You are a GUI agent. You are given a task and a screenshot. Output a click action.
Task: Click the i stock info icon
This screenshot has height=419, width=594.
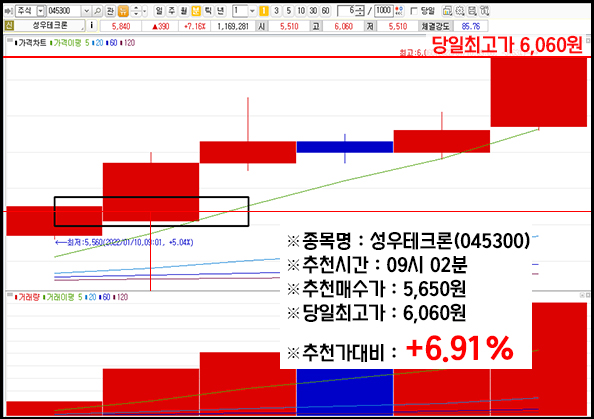(91, 26)
